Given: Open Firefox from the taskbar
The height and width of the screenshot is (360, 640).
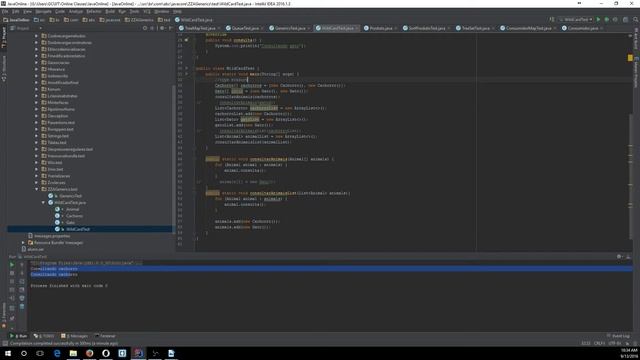Looking at the screenshot, I should pyautogui.click(x=89, y=353).
